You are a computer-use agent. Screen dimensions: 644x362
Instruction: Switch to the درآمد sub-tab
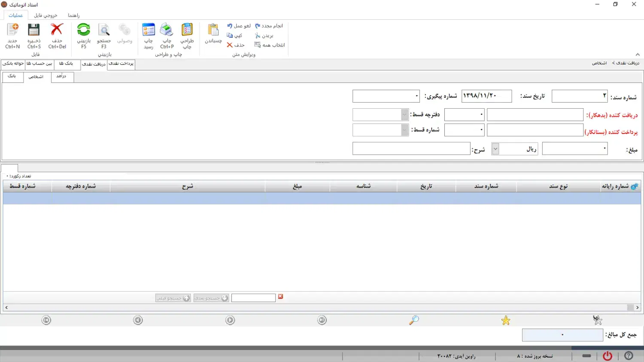point(62,76)
